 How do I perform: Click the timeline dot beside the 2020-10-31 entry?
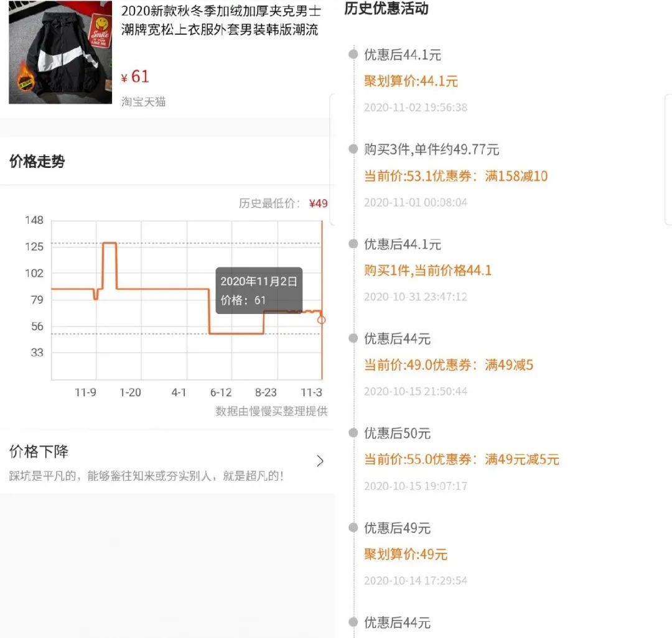(x=353, y=244)
